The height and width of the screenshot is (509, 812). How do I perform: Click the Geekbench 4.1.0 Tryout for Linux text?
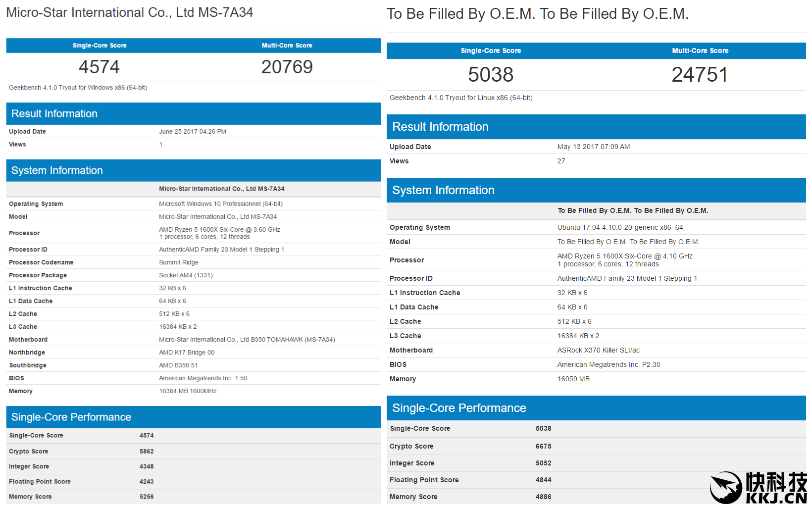[x=460, y=98]
